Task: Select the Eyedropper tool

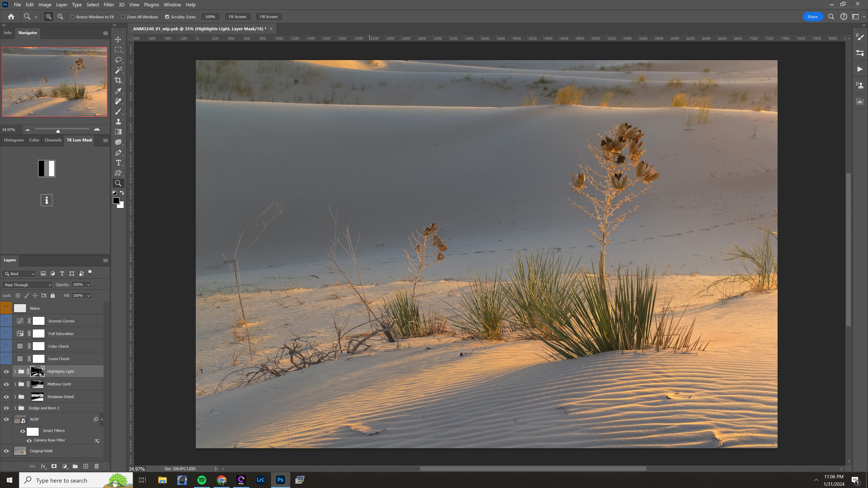Action: (118, 91)
